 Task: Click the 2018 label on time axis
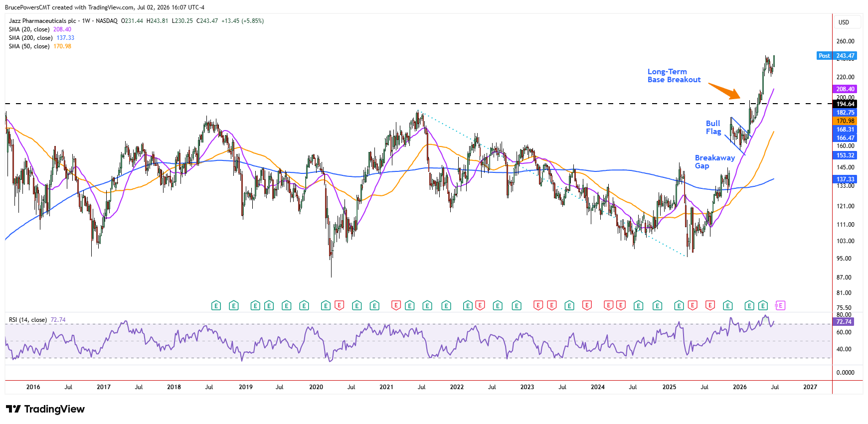point(174,387)
